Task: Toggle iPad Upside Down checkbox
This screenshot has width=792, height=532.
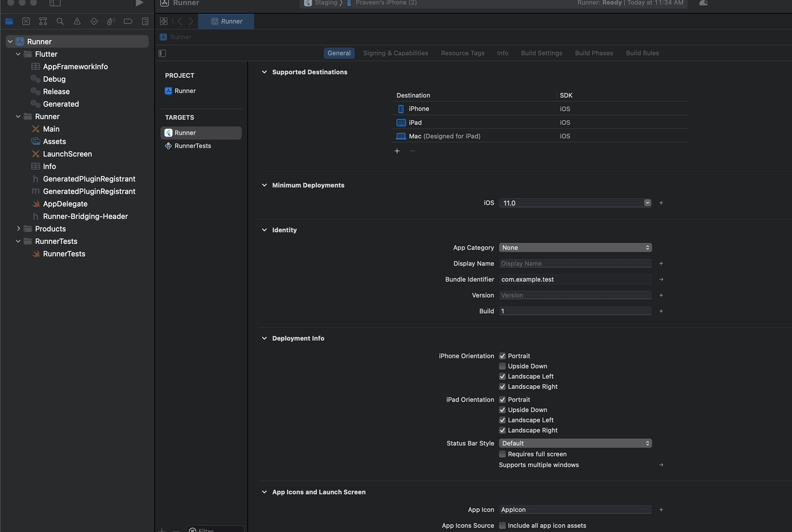Action: pyautogui.click(x=502, y=410)
